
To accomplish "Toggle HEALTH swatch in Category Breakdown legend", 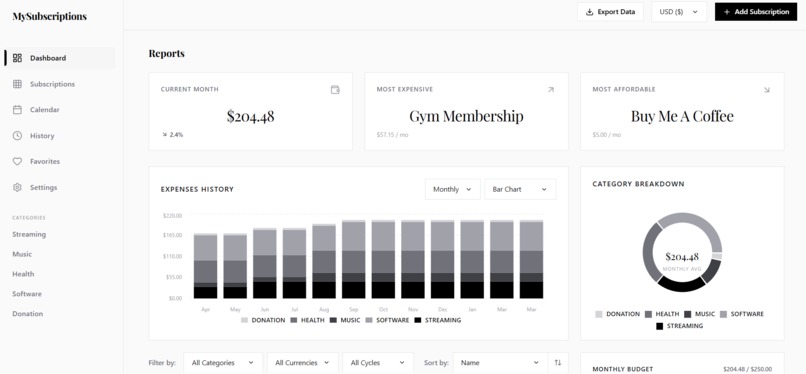I will click(x=648, y=314).
